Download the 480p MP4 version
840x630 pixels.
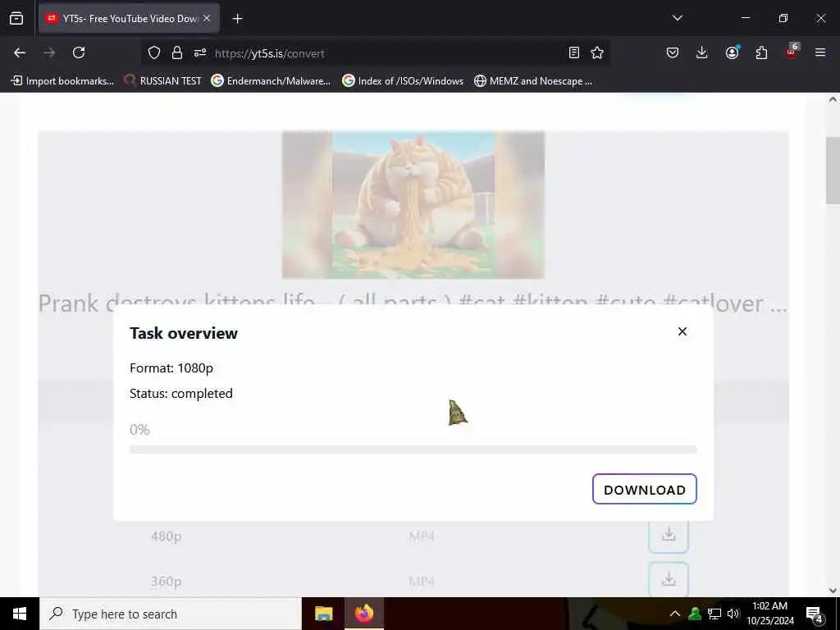(x=668, y=535)
